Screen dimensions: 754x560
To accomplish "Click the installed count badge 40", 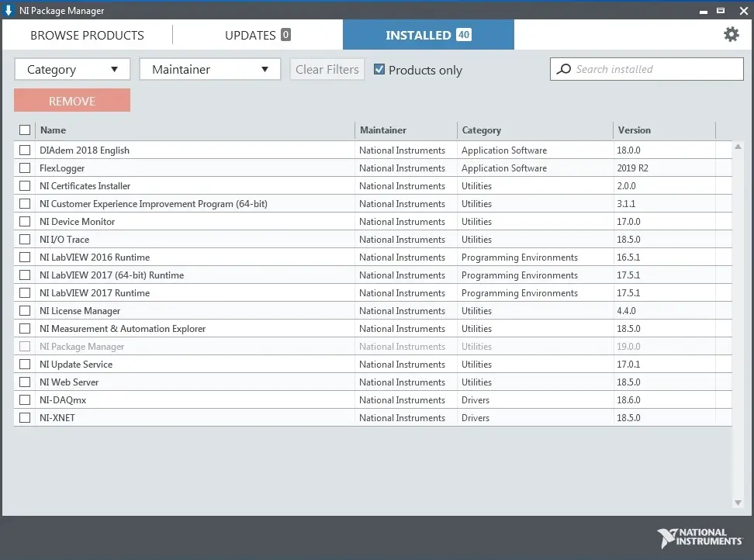I will 464,35.
